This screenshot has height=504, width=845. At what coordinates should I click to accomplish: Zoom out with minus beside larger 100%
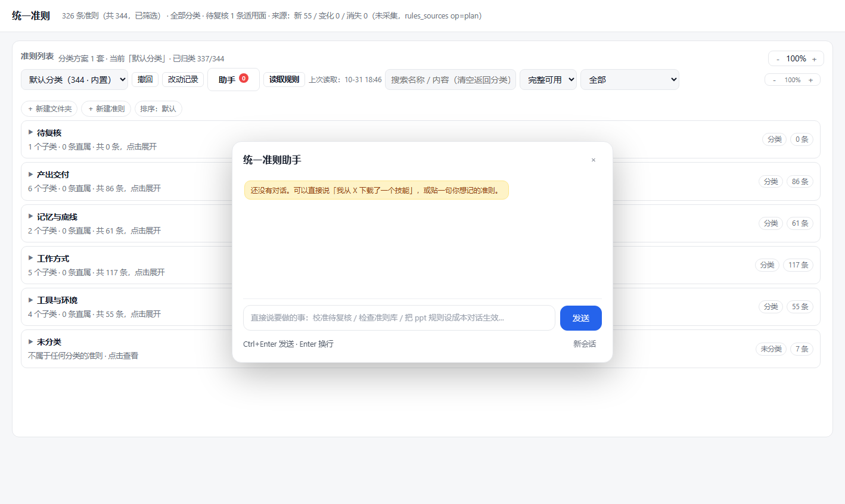click(x=778, y=59)
